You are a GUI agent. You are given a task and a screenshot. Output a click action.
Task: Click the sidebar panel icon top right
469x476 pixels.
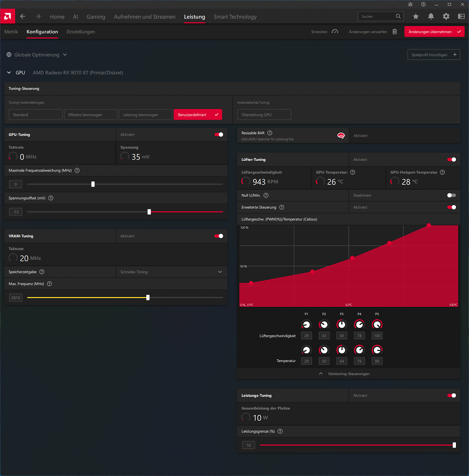coord(461,16)
